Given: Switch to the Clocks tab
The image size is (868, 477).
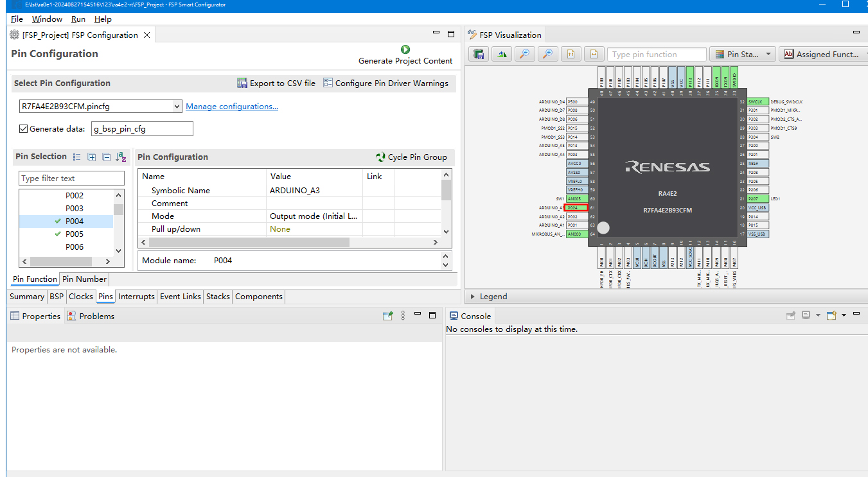Looking at the screenshot, I should (81, 297).
